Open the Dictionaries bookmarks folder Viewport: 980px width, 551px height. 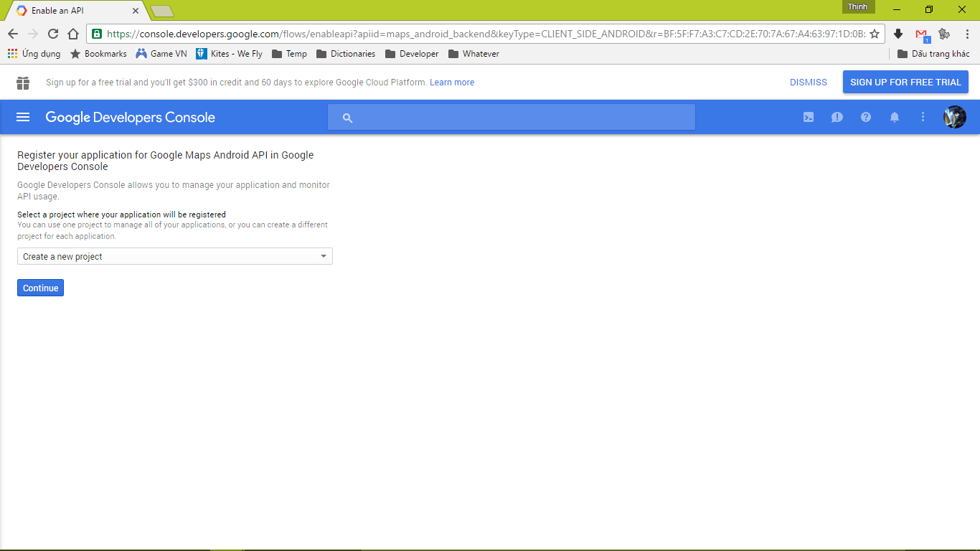[x=345, y=54]
